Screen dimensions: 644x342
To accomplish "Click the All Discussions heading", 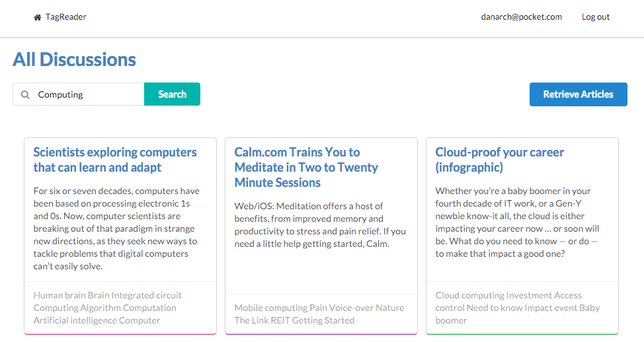I will (x=74, y=59).
